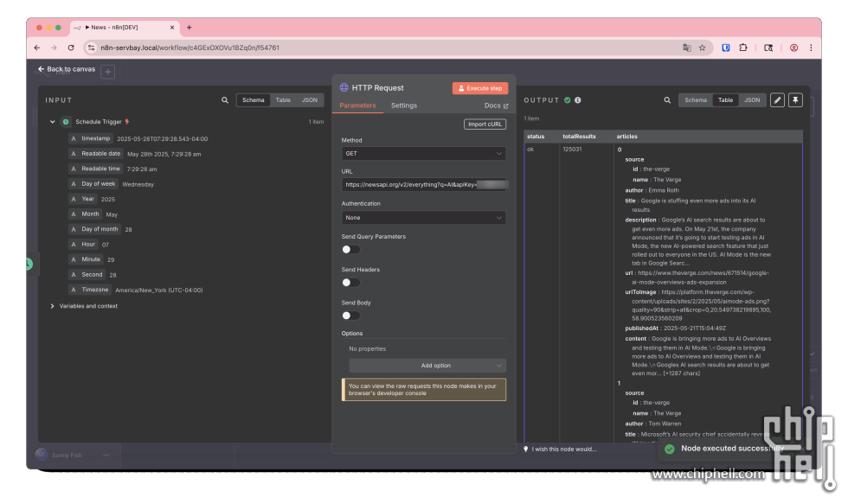Click the 'articles' column header
Viewport: 848px width, 504px height.
(x=626, y=137)
